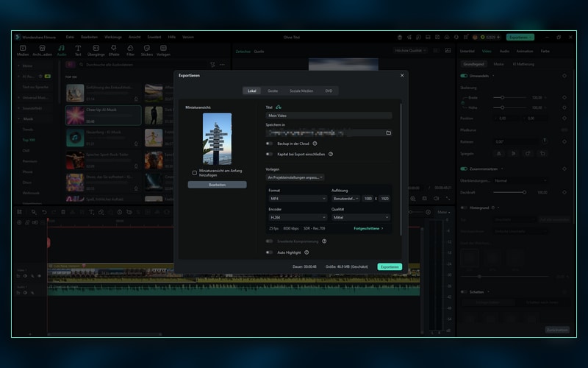Open the Effekte panel icon
This screenshot has height=368, width=588.
coord(114,48)
